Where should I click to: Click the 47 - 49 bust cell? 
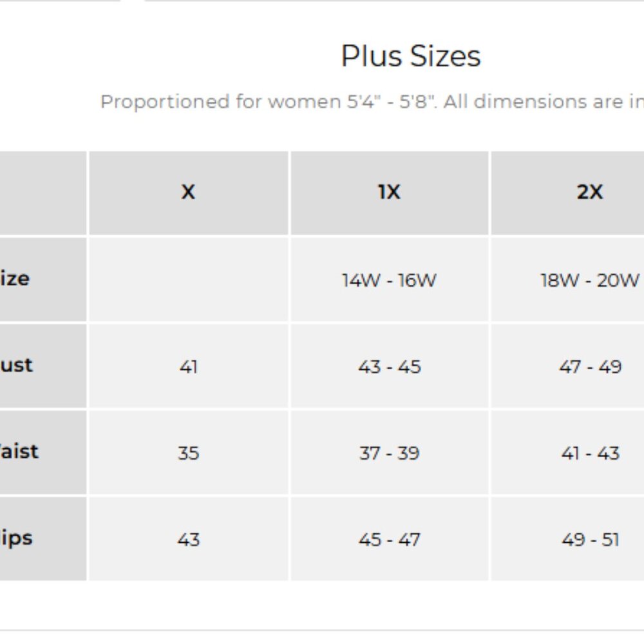[589, 366]
